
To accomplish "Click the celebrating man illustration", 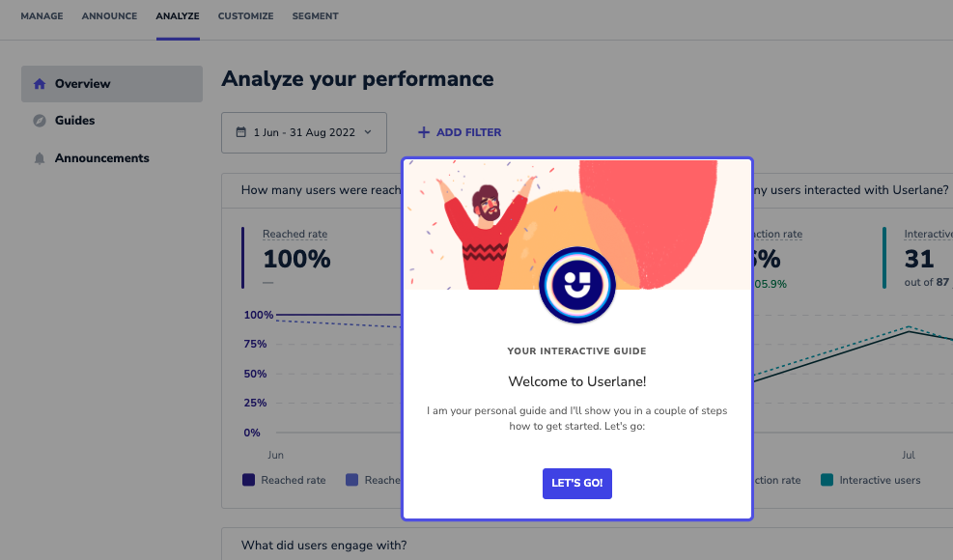I will coord(483,234).
